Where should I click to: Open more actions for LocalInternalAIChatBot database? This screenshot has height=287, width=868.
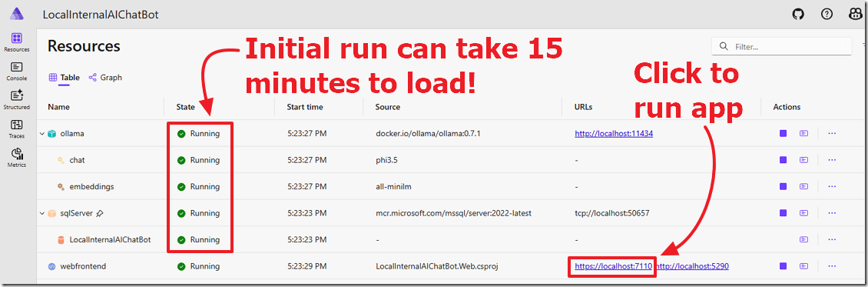pos(832,240)
